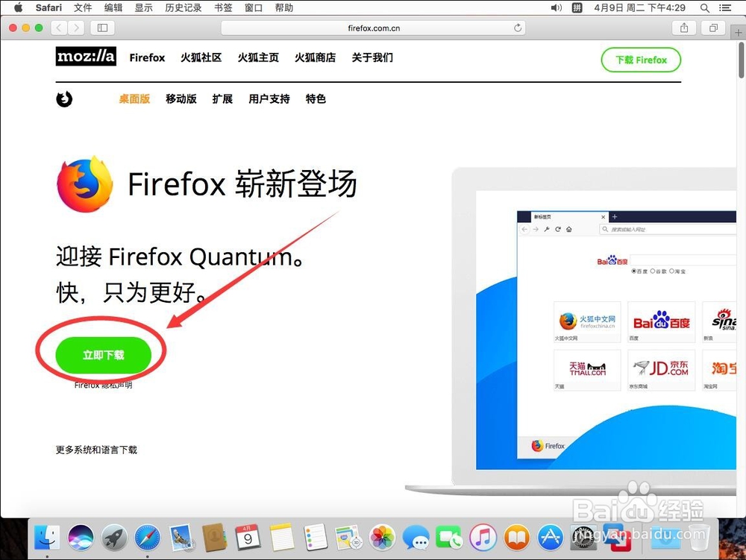Open the 特色 section
The width and height of the screenshot is (746, 560).
[x=316, y=98]
